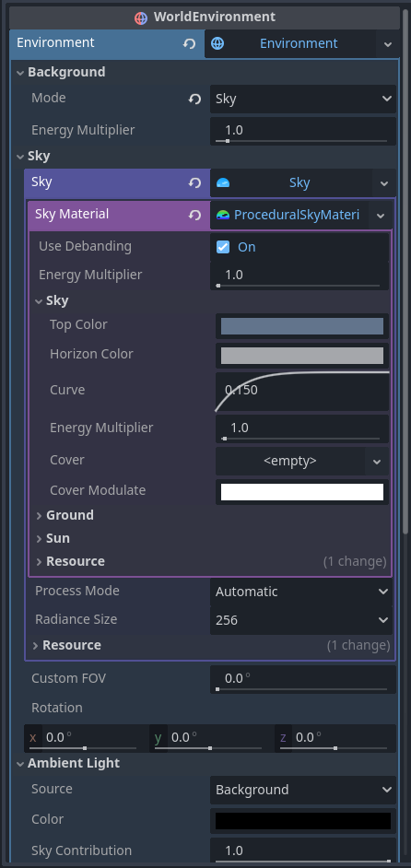
Task: Revert the Sky Material property
Action: point(194,215)
